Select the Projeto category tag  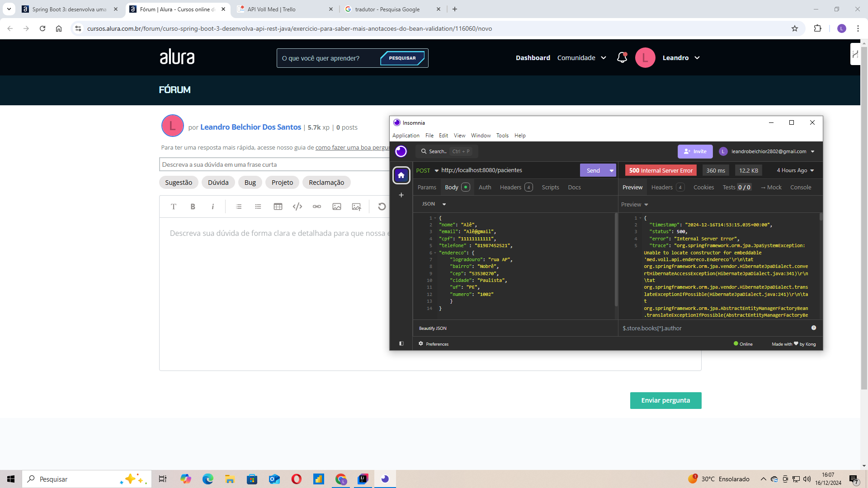point(282,183)
